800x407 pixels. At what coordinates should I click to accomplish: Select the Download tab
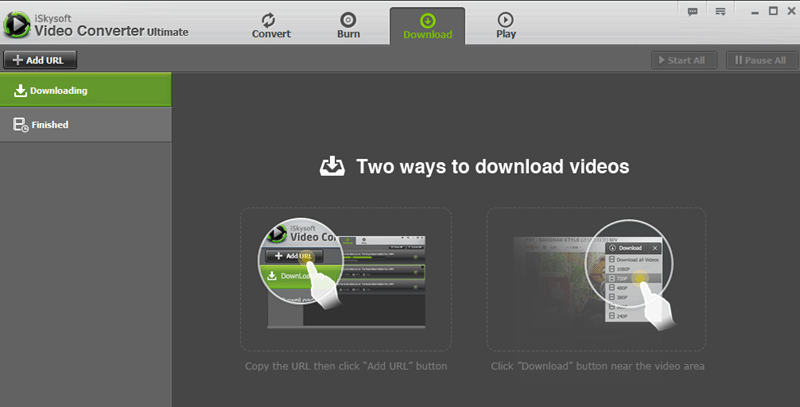(x=428, y=27)
